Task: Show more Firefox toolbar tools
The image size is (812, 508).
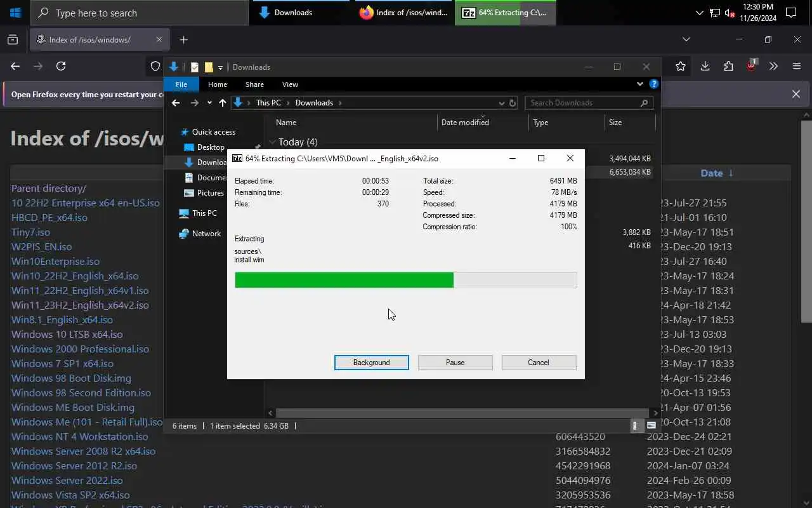Action: coord(773,66)
